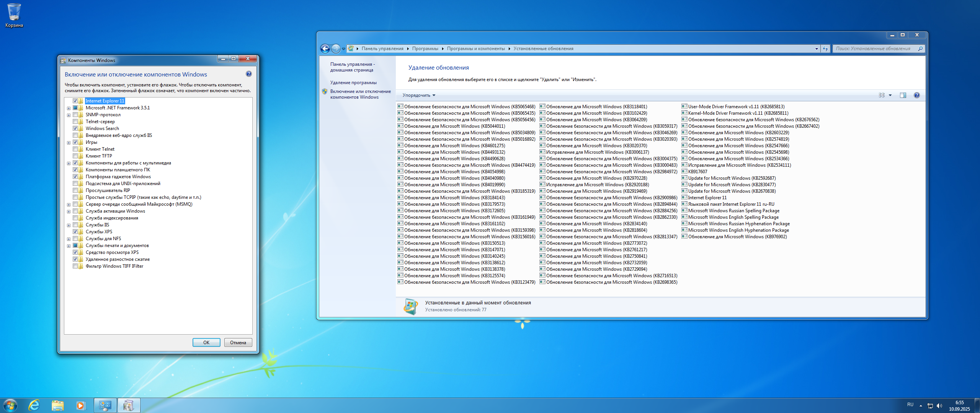Enable Клиент TFTP checkbox
980x413 pixels.
[x=75, y=156]
